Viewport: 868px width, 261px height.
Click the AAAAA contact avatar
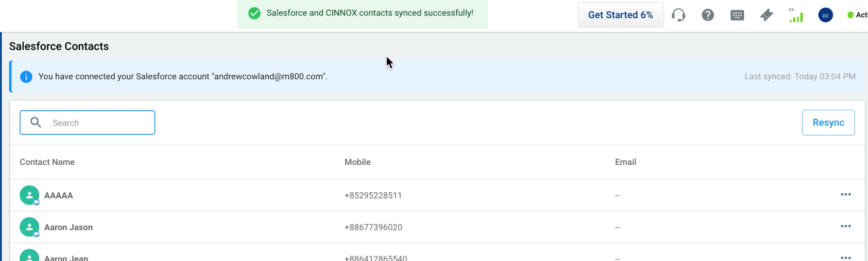29,195
